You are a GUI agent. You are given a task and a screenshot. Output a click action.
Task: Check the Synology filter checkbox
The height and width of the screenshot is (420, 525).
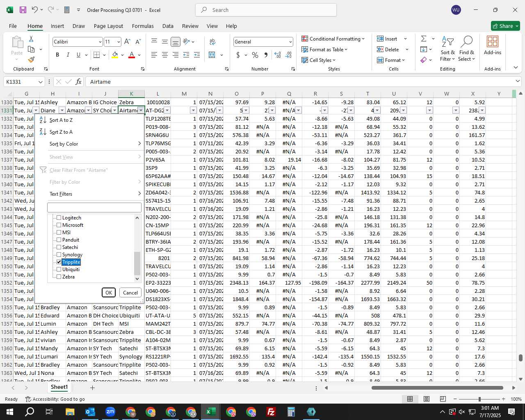59,255
